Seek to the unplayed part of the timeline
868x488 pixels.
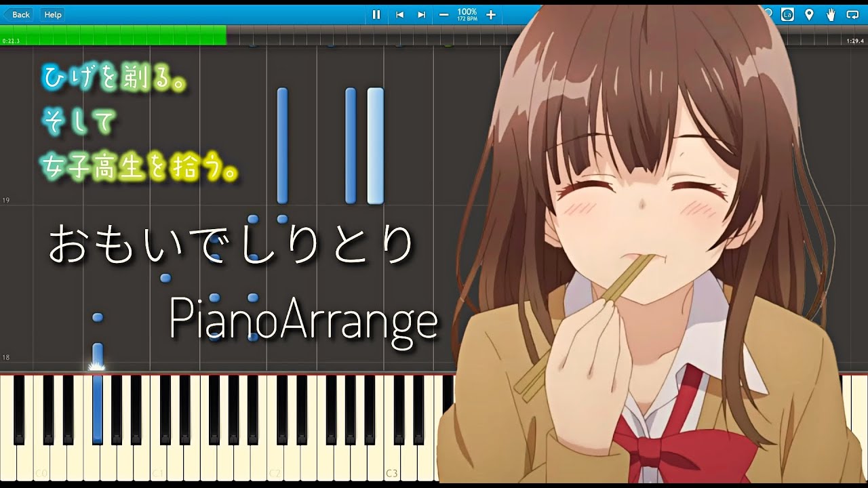339,35
